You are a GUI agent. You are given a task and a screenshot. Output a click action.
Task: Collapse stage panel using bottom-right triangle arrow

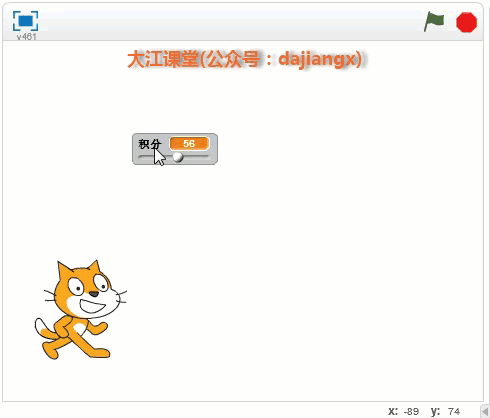(x=485, y=412)
